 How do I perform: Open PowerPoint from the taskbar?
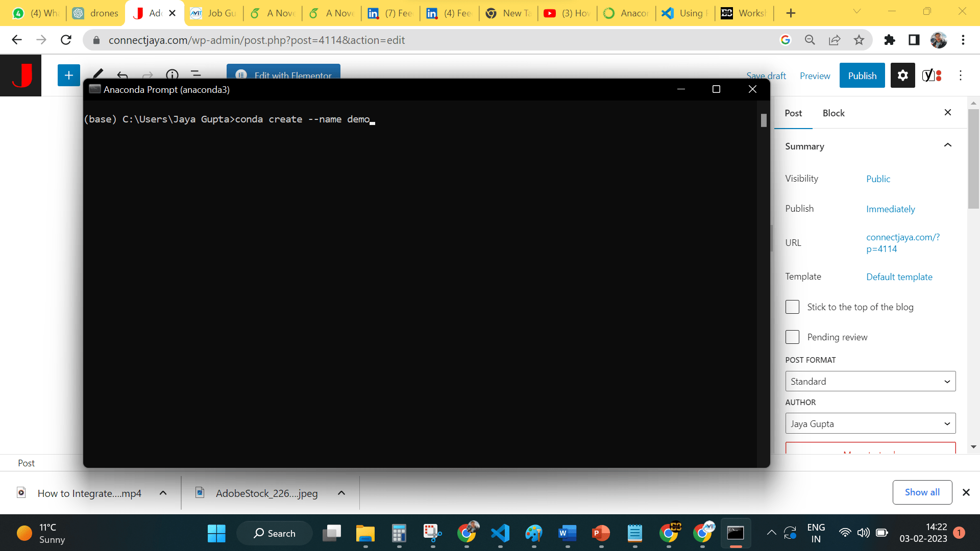(x=601, y=533)
